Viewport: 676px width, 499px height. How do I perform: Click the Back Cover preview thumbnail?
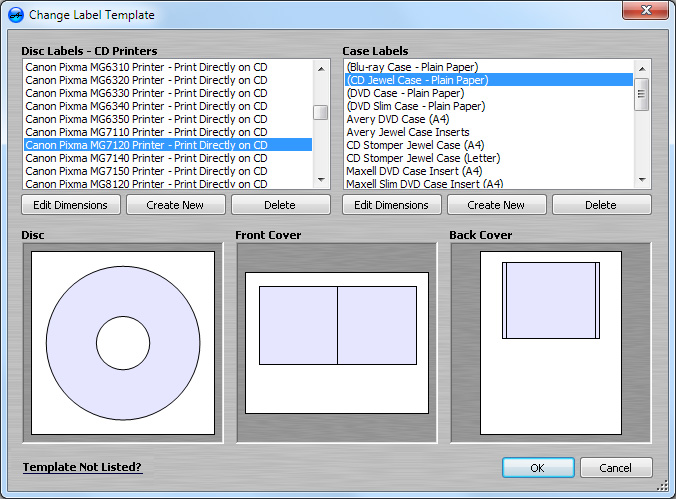pos(551,343)
